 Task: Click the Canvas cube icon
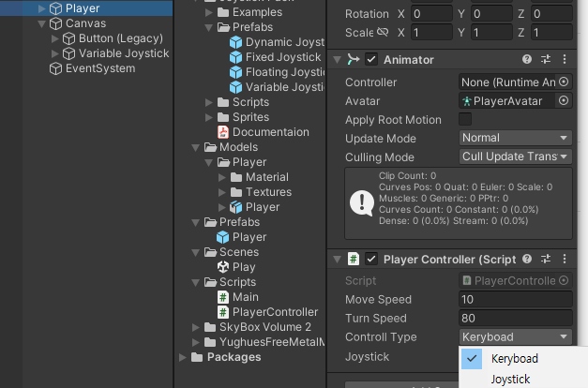56,23
